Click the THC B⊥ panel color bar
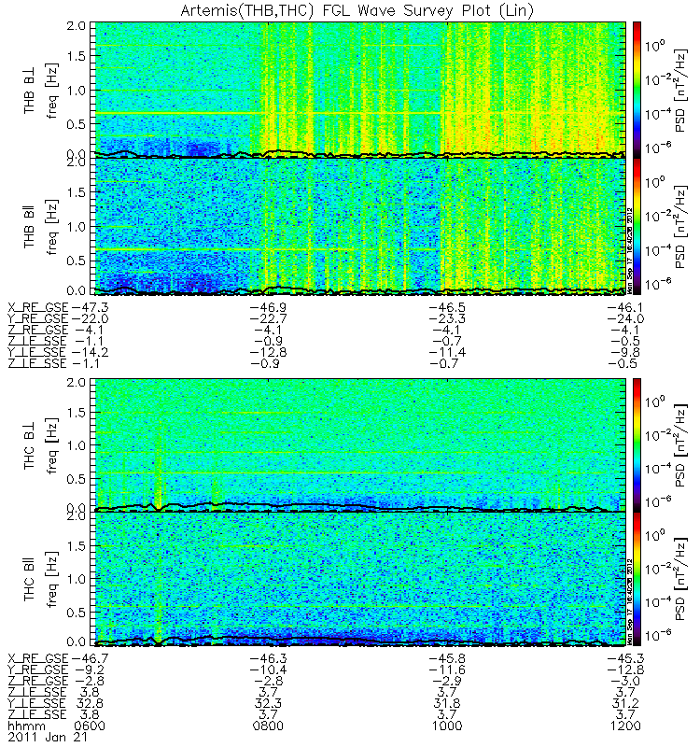This screenshot has width=700, height=747. 637,445
